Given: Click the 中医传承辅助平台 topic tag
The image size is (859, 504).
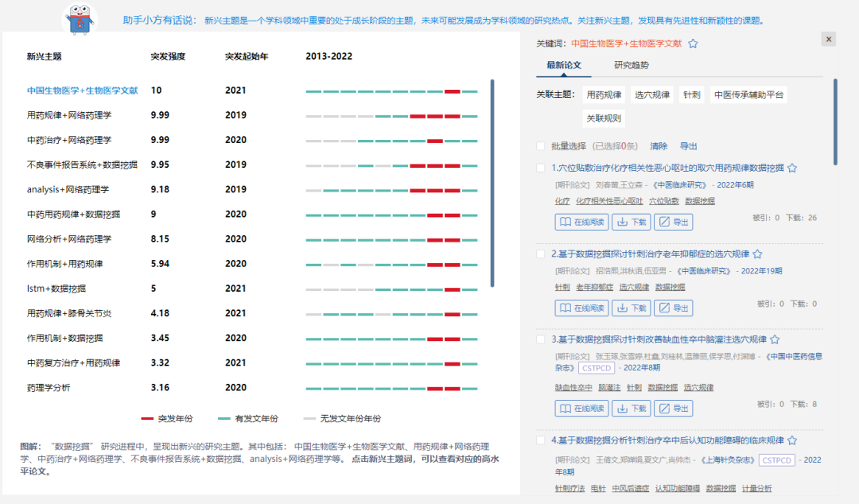Looking at the screenshot, I should tap(748, 95).
